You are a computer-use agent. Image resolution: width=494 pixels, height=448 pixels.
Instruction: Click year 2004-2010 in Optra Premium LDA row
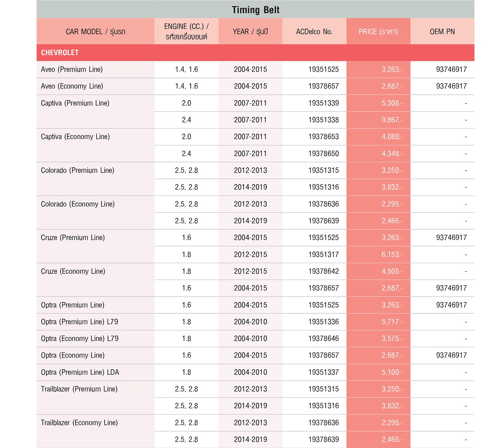[x=250, y=372]
